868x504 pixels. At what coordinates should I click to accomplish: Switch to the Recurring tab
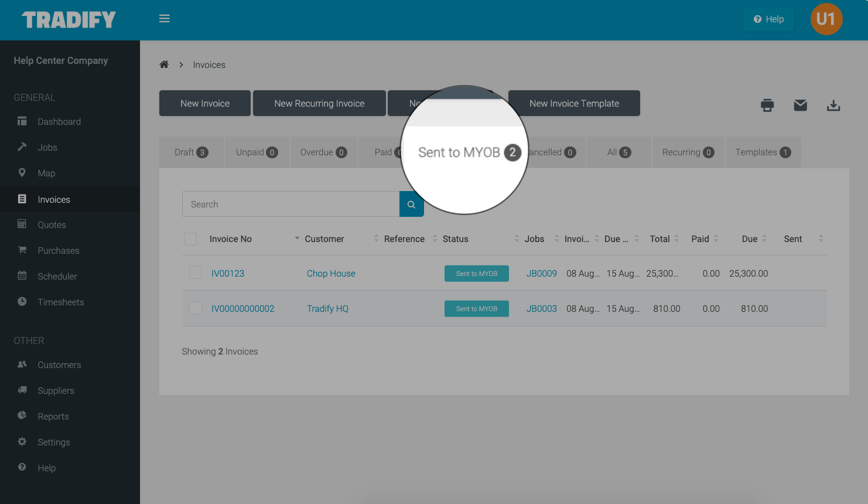(x=688, y=152)
